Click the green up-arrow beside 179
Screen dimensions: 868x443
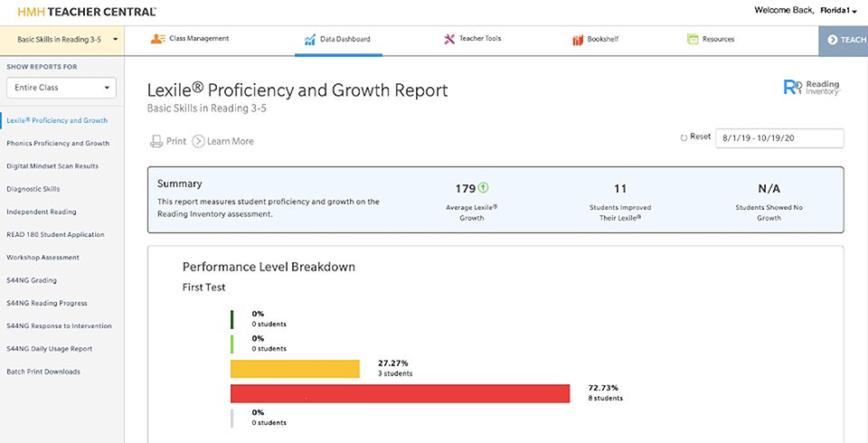pyautogui.click(x=483, y=188)
